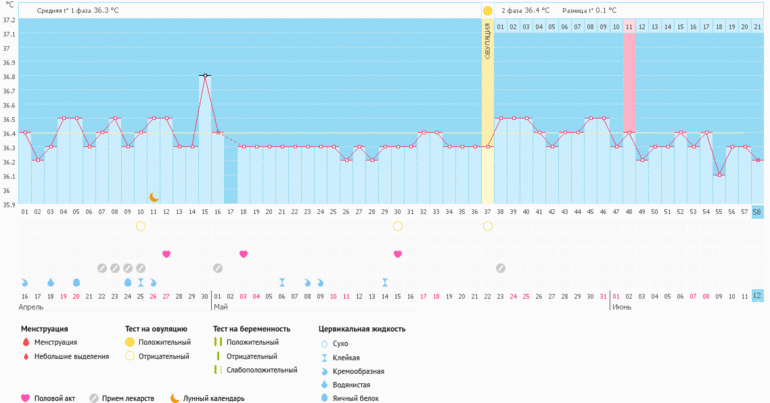
Task: Click the heart icon next to Половой акт
Action: [x=25, y=398]
